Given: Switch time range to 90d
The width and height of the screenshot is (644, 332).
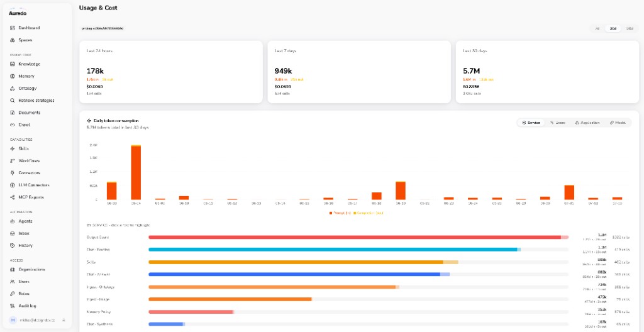Looking at the screenshot, I should point(629,29).
